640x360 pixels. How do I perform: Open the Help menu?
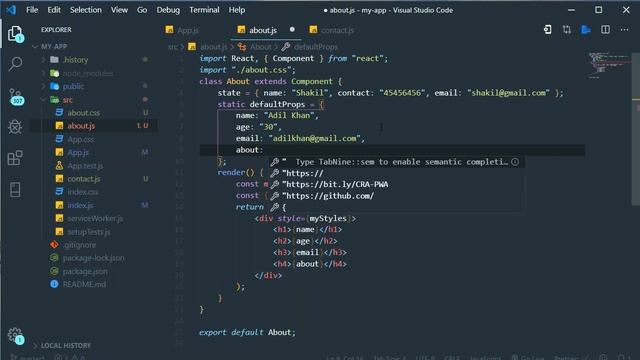pyautogui.click(x=237, y=10)
